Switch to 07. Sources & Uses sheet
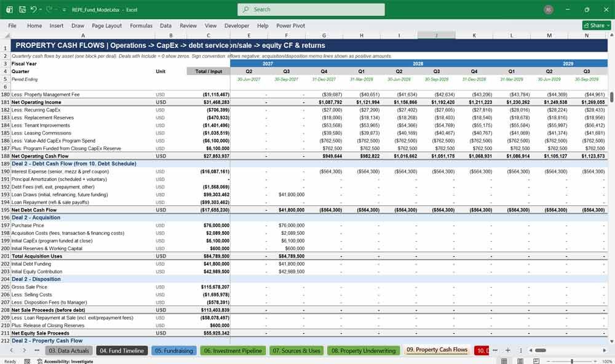615x364 pixels. pos(296,350)
